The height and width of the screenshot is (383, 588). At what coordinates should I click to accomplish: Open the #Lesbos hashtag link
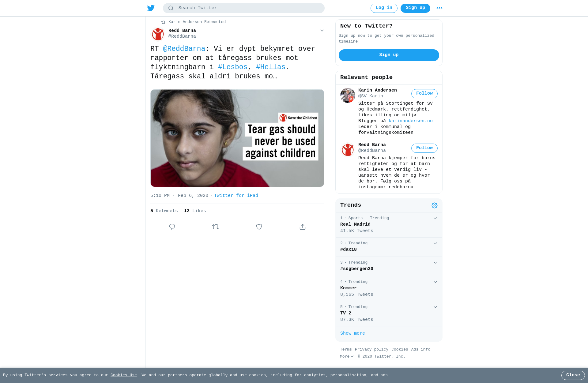click(233, 67)
